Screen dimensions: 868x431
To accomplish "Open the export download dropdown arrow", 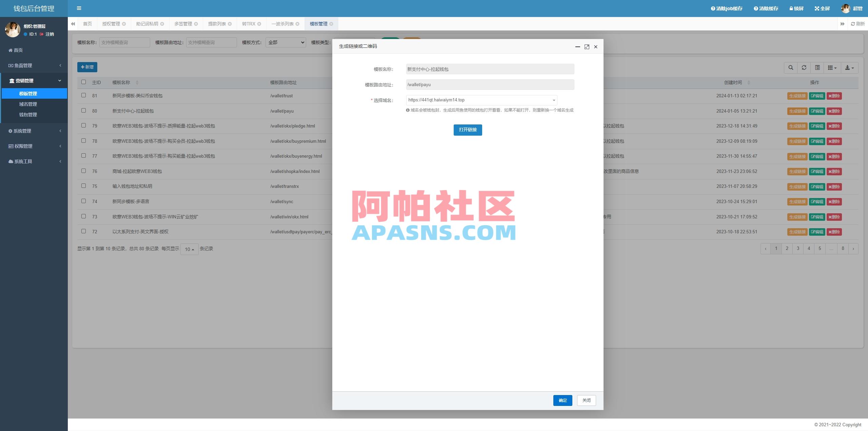I will [850, 67].
